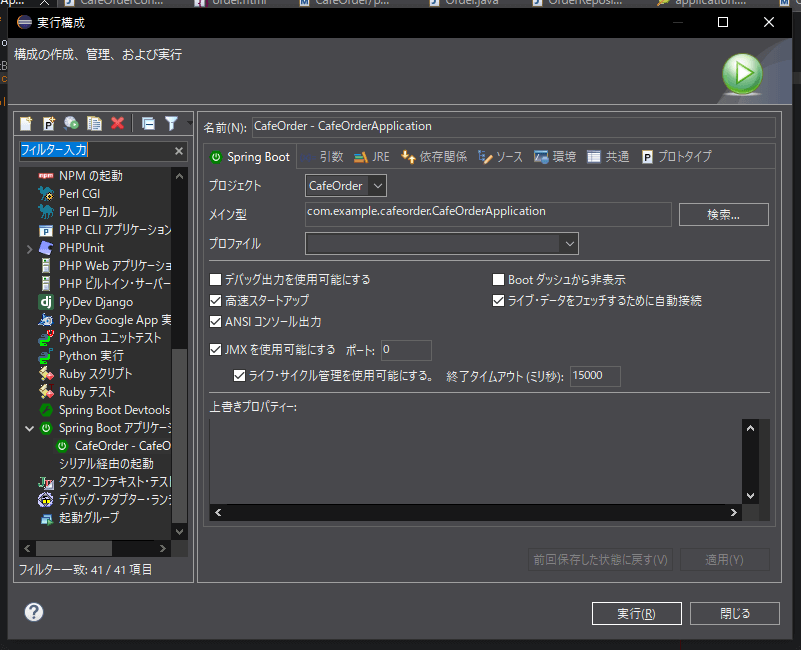Open the filter launch configurations funnel icon
This screenshot has width=801, height=650.
(x=171, y=123)
